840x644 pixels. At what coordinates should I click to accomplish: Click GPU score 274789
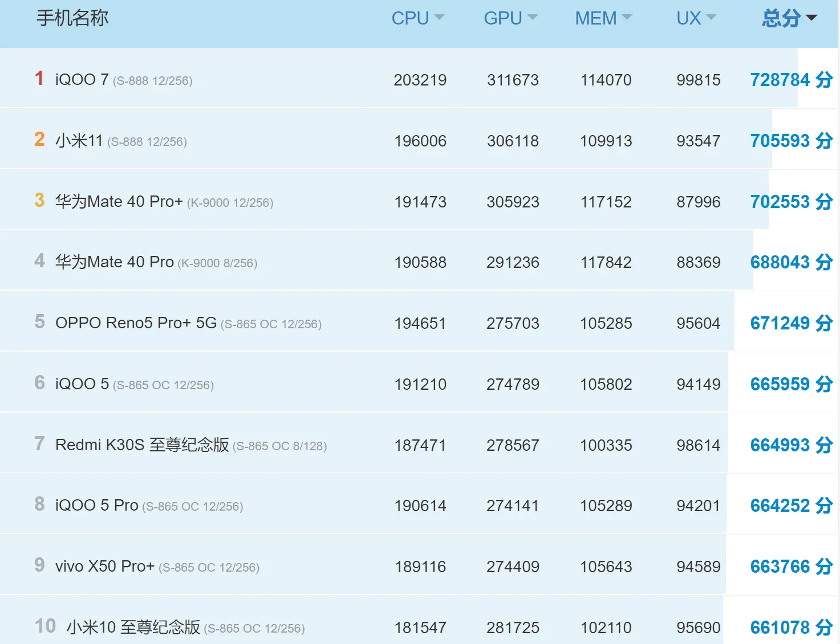513,384
